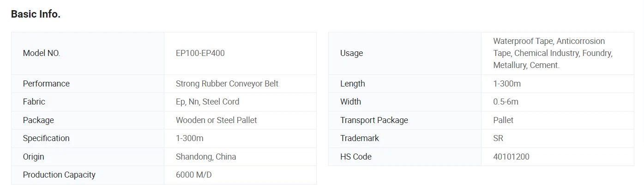Viewport: 644px width, 185px height.
Task: Select the Performance row label
Action: pyautogui.click(x=46, y=84)
